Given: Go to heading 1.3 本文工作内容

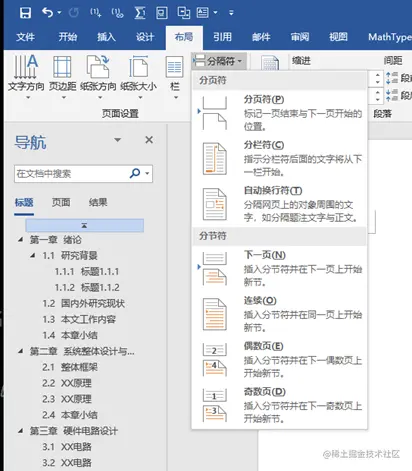Looking at the screenshot, I should coord(79,319).
